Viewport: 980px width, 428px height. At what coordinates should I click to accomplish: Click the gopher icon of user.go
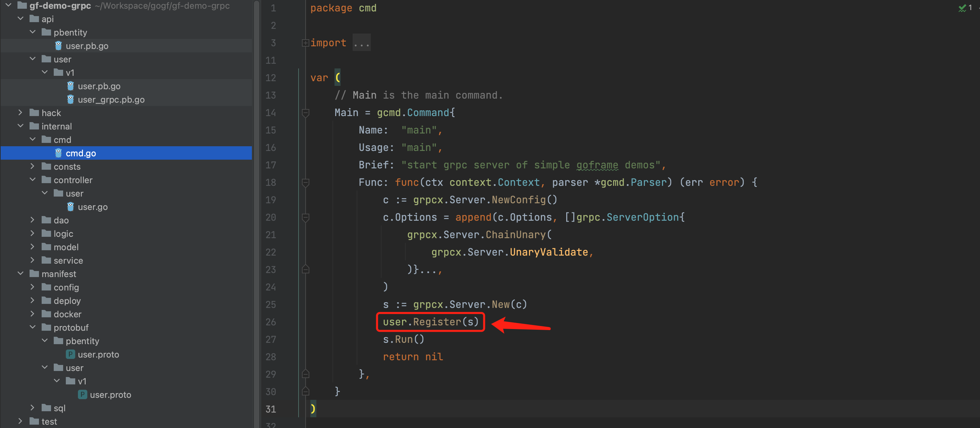71,207
